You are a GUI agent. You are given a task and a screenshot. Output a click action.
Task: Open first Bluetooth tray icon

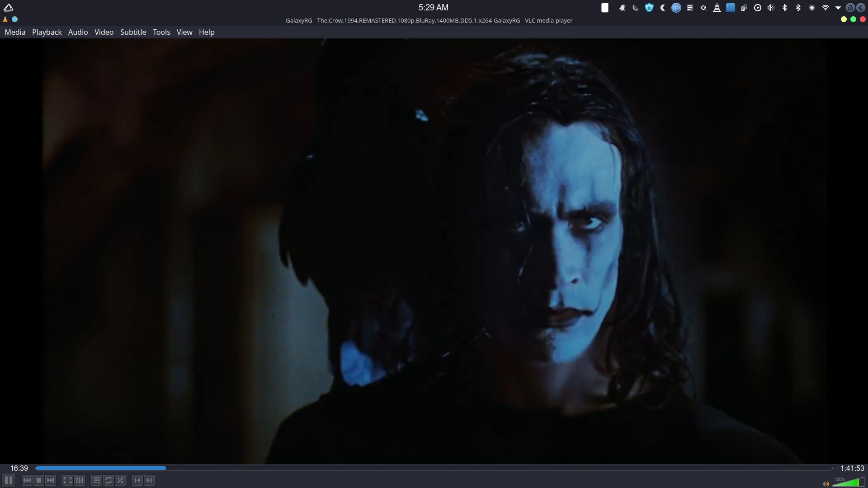point(785,8)
